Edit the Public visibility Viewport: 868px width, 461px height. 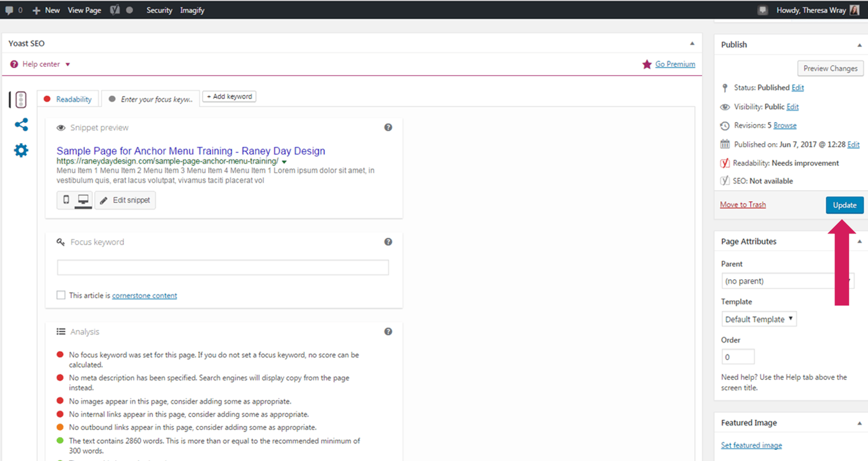click(792, 107)
